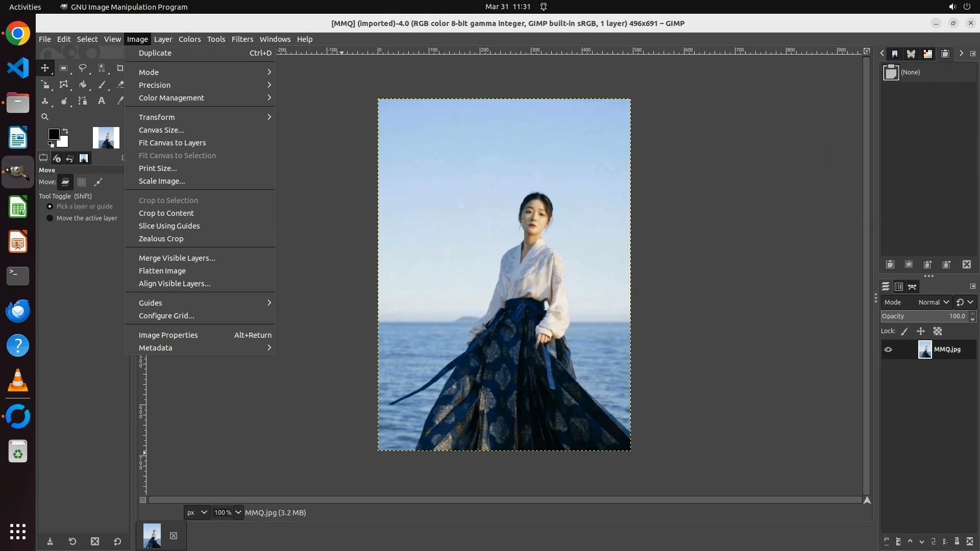Screen dimensions: 980x551
Task: Choose Scale Image from the Image menu
Action: 162,181
